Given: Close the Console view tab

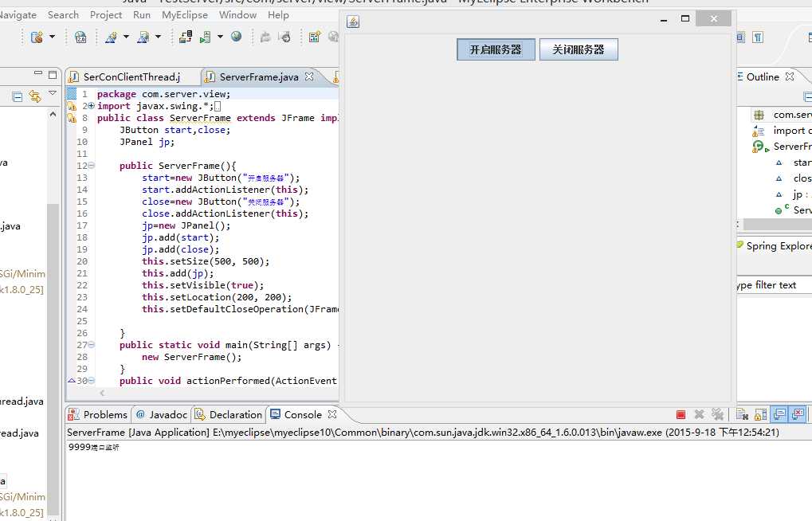Looking at the screenshot, I should click(x=332, y=413).
